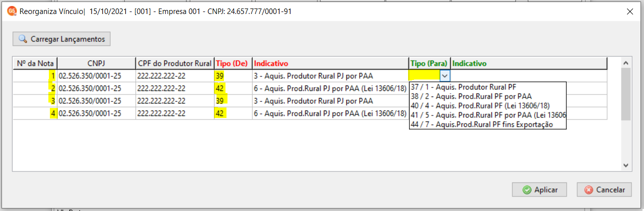Image resolution: width=644 pixels, height=211 pixels.
Task: Click Tipo (De) value 39 in nota 1 row
Action: pos(233,75)
